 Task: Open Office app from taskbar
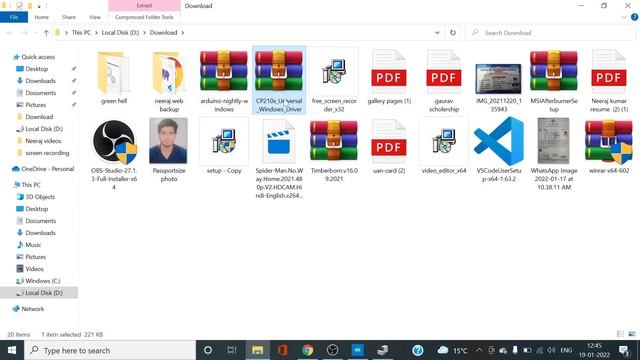tap(282, 350)
